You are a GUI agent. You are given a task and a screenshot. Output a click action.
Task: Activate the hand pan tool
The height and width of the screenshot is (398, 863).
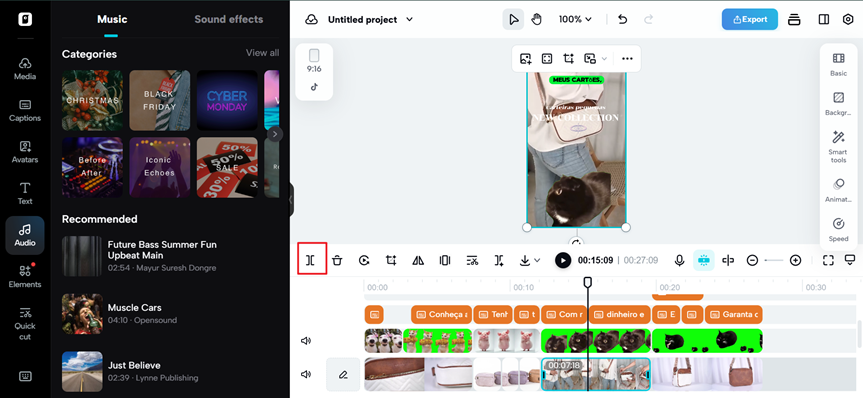pyautogui.click(x=537, y=19)
